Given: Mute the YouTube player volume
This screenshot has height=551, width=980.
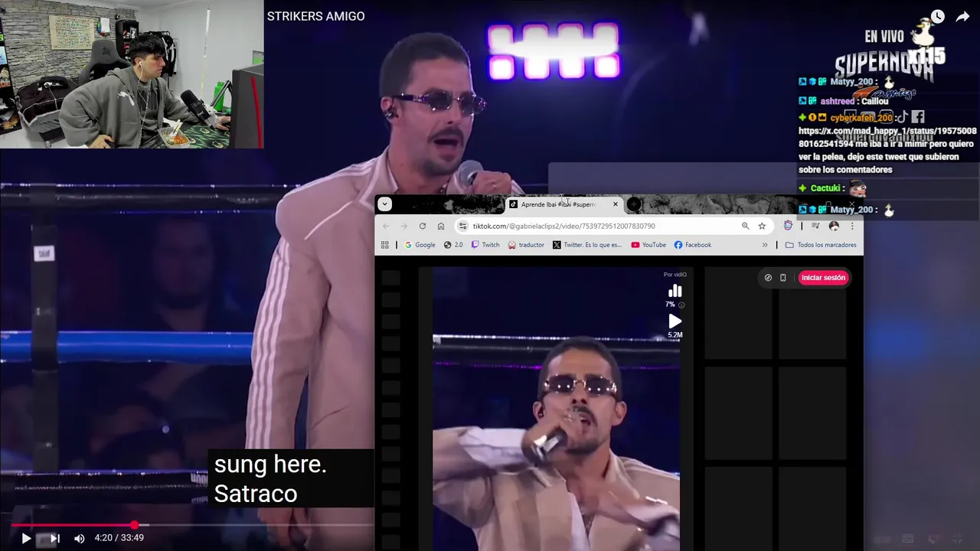Looking at the screenshot, I should pyautogui.click(x=80, y=539).
